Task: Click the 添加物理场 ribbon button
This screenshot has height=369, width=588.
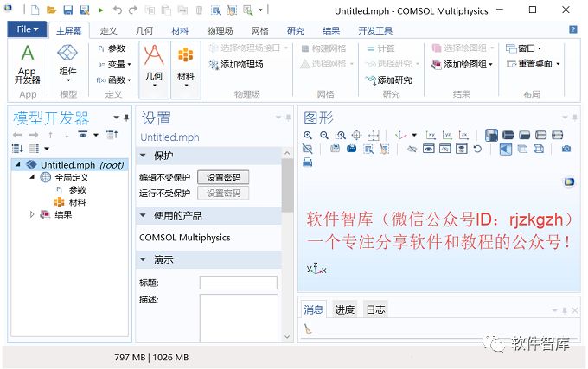Action: pyautogui.click(x=236, y=65)
